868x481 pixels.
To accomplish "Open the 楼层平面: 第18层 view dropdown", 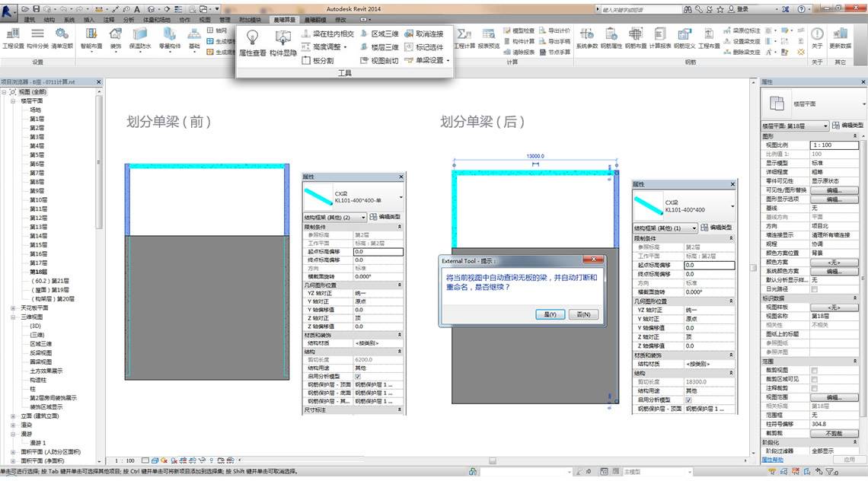I will (x=795, y=126).
